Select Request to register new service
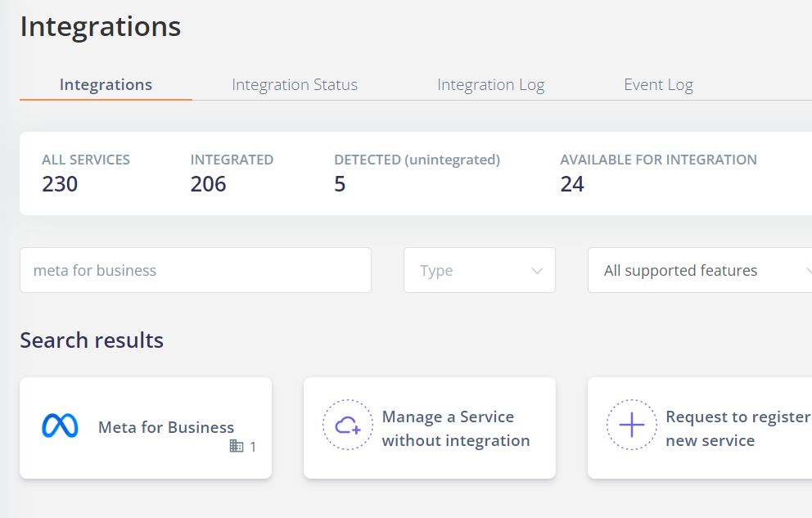Viewport: 812px width, 518px height. click(x=737, y=429)
